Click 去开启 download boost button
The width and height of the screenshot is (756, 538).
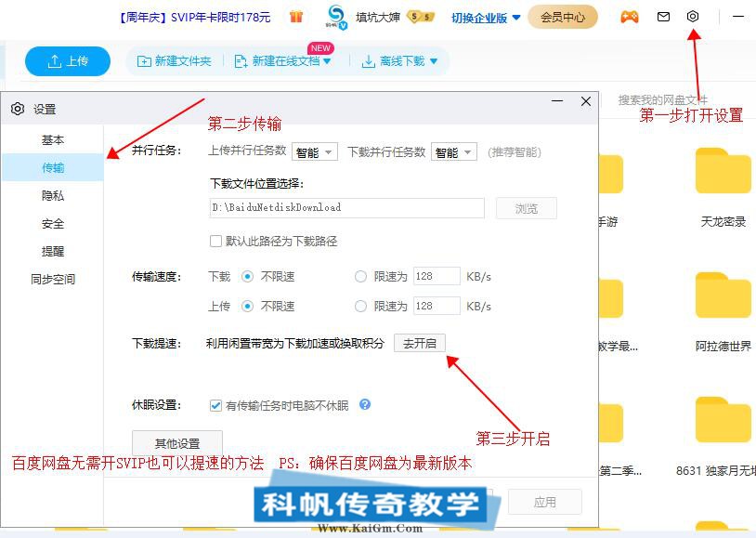coord(420,343)
